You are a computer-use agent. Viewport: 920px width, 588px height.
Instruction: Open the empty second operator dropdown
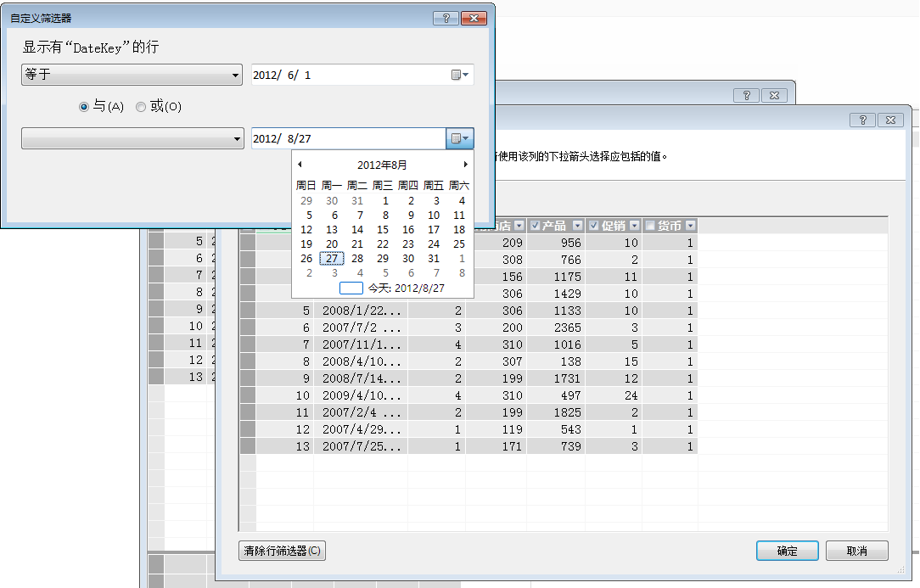click(132, 138)
